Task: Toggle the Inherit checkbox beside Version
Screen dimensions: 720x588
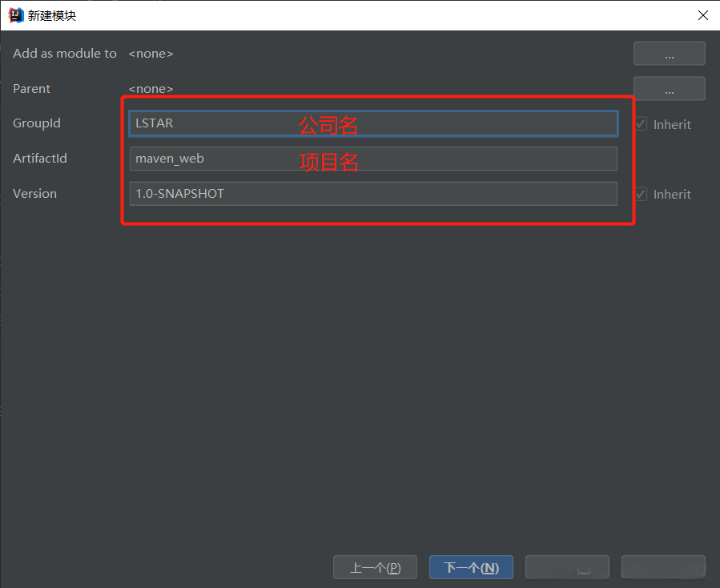Action: (641, 194)
